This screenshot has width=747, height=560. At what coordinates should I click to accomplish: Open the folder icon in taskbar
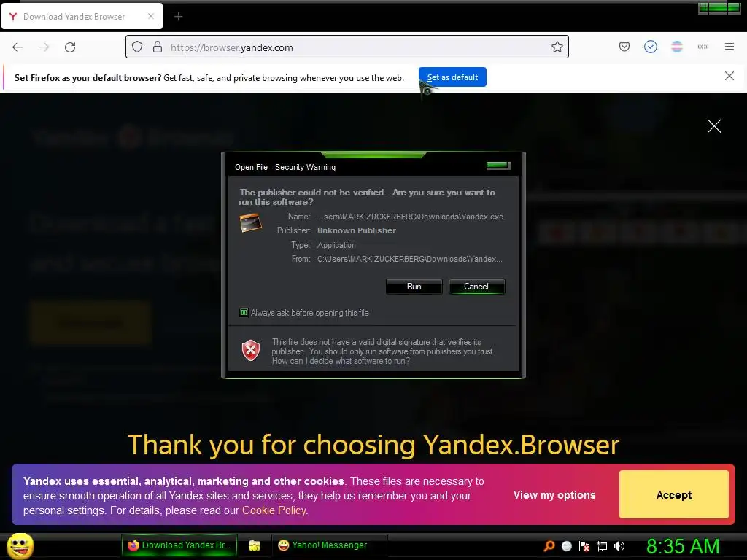(x=255, y=545)
